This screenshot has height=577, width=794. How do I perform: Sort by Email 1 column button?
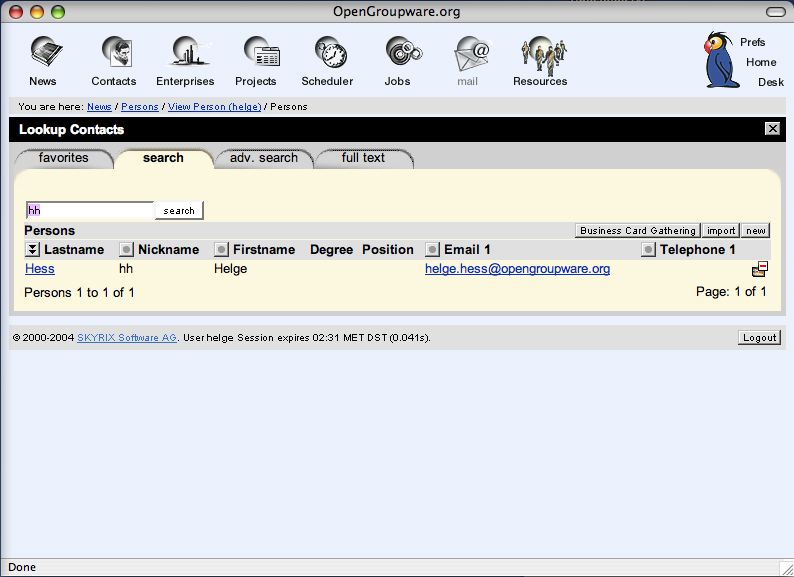[x=432, y=249]
